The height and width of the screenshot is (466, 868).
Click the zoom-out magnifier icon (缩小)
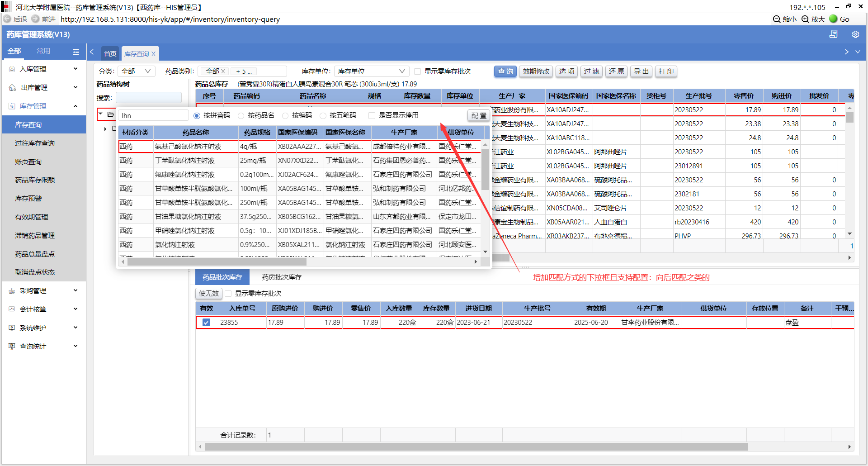[777, 19]
